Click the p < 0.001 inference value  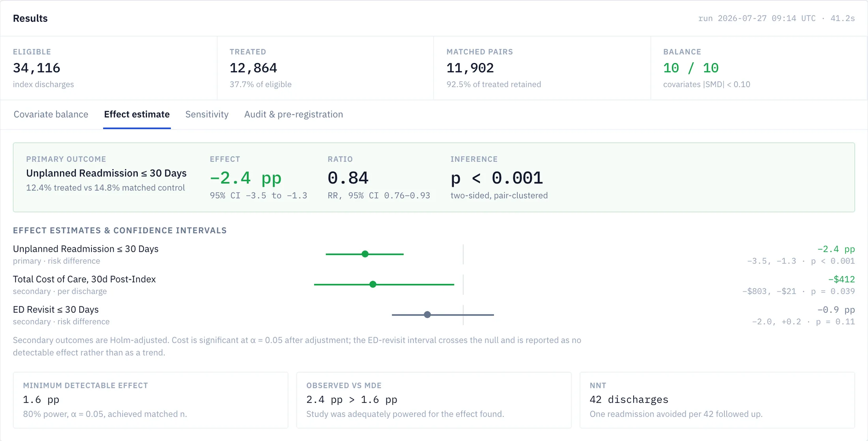(497, 178)
